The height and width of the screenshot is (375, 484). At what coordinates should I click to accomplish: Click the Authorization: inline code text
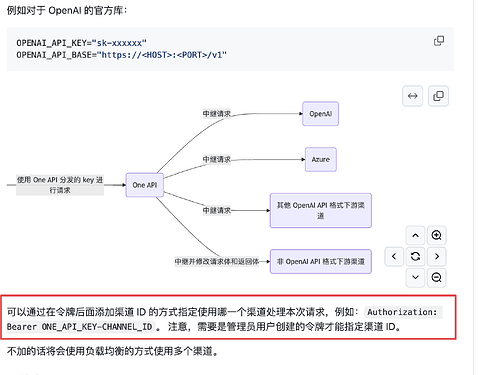402,312
